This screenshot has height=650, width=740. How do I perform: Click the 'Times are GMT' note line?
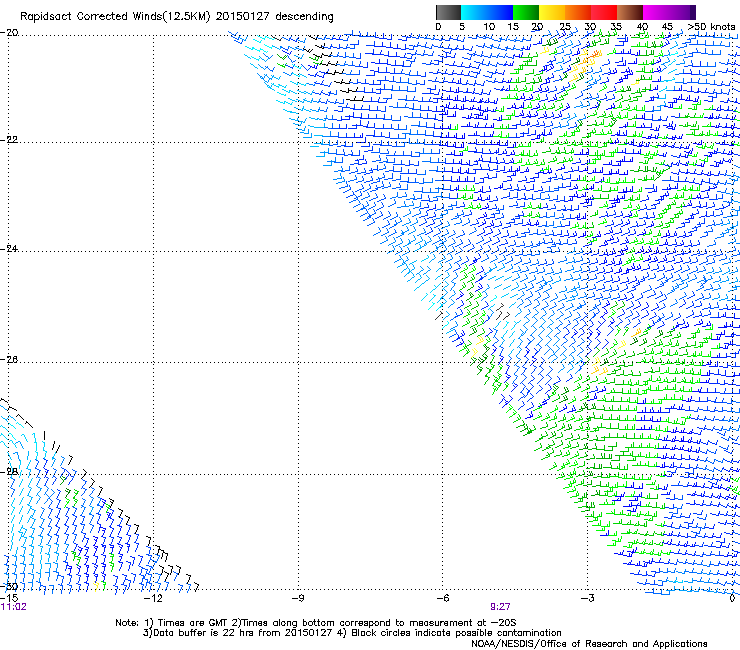click(x=316, y=623)
